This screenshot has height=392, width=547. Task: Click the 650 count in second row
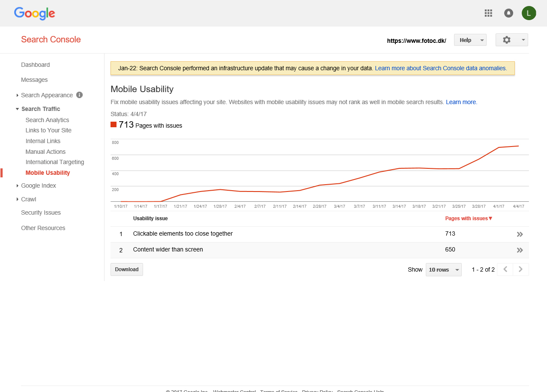point(450,249)
